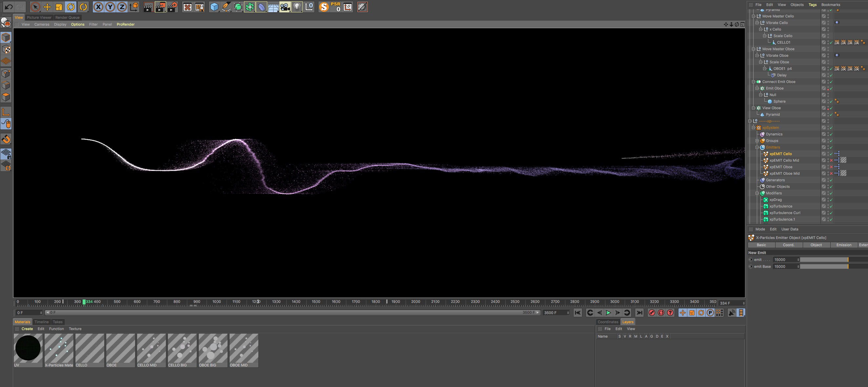Collapse the Modifiers group in object tree
Viewport: 868px width, 387px height.
[757, 193]
